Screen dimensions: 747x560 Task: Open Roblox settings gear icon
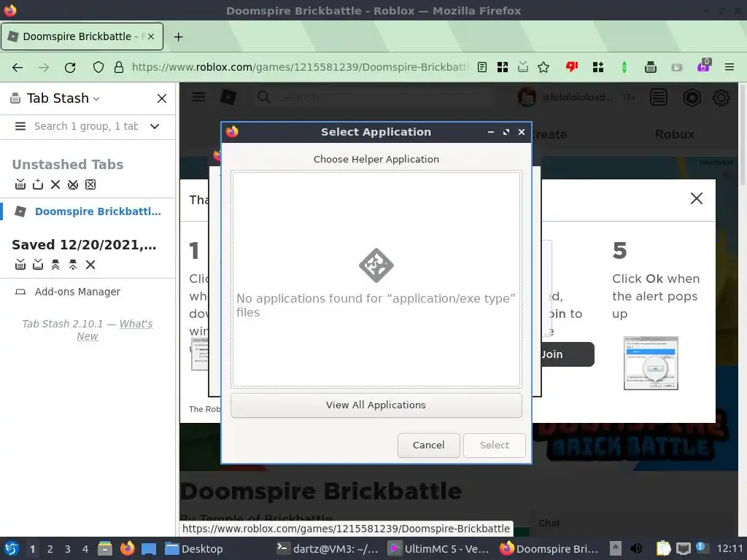(x=721, y=98)
